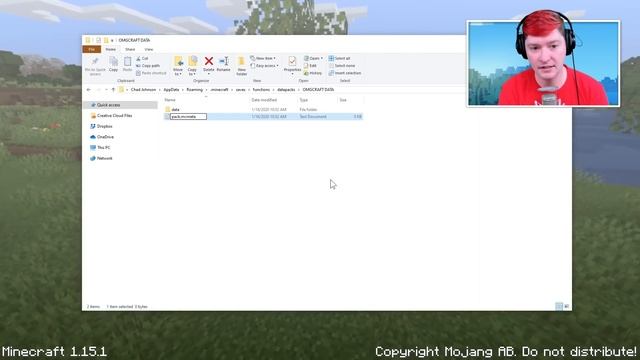Click the Open button in ribbon

(x=312, y=58)
